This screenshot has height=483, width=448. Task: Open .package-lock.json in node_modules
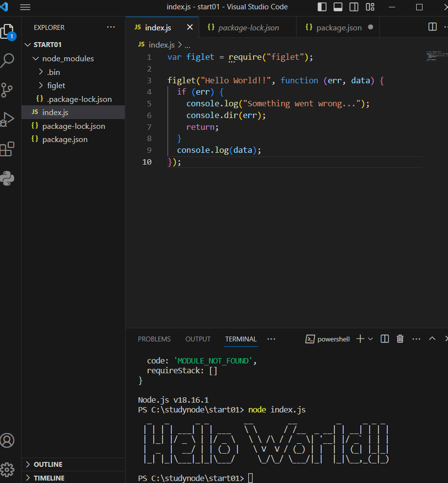pyautogui.click(x=73, y=99)
